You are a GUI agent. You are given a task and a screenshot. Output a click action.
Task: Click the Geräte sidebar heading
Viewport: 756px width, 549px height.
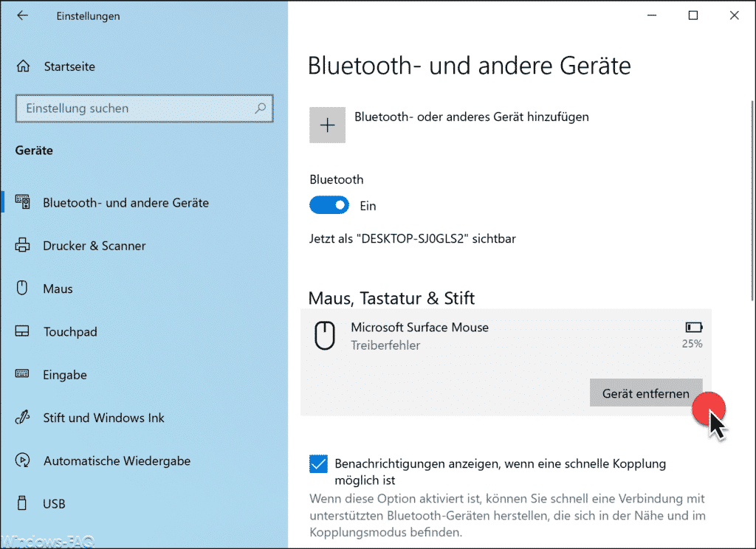click(34, 151)
